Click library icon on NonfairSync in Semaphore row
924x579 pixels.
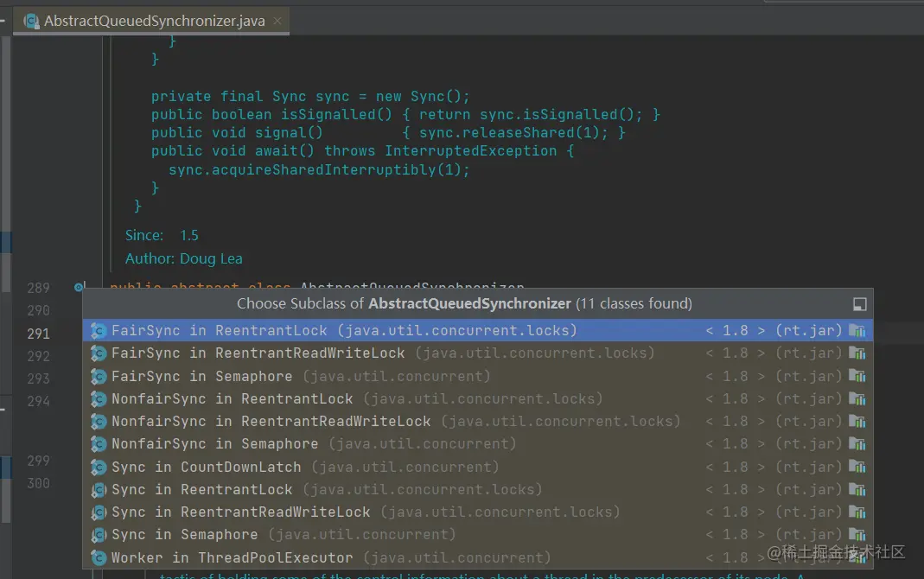857,443
